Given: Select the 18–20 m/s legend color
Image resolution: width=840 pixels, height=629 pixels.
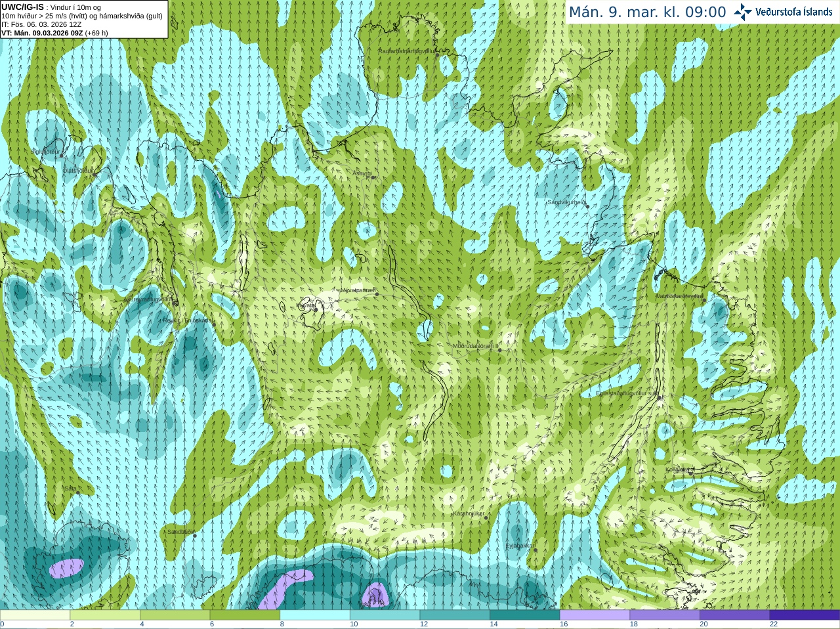Looking at the screenshot, I should pos(665,615).
